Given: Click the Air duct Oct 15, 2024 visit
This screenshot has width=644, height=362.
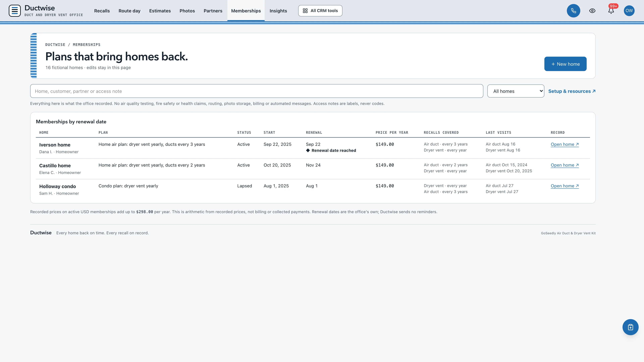Looking at the screenshot, I should pos(506,165).
